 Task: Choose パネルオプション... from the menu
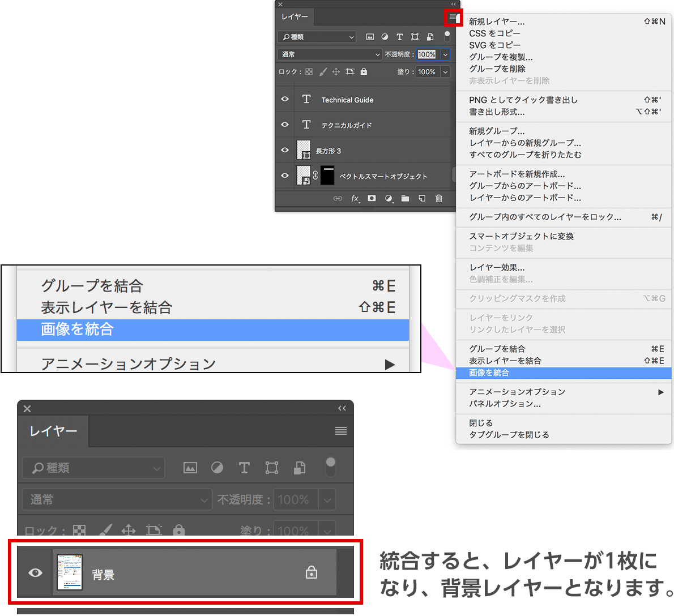coord(564,404)
